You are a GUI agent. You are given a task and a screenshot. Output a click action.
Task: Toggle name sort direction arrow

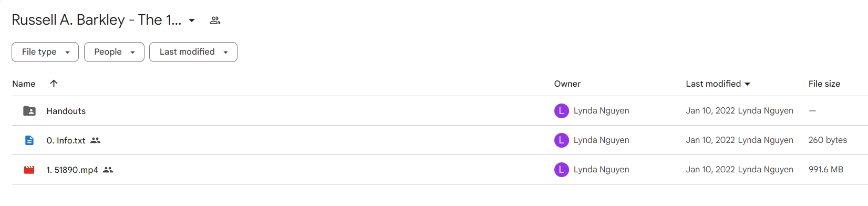pos(54,84)
